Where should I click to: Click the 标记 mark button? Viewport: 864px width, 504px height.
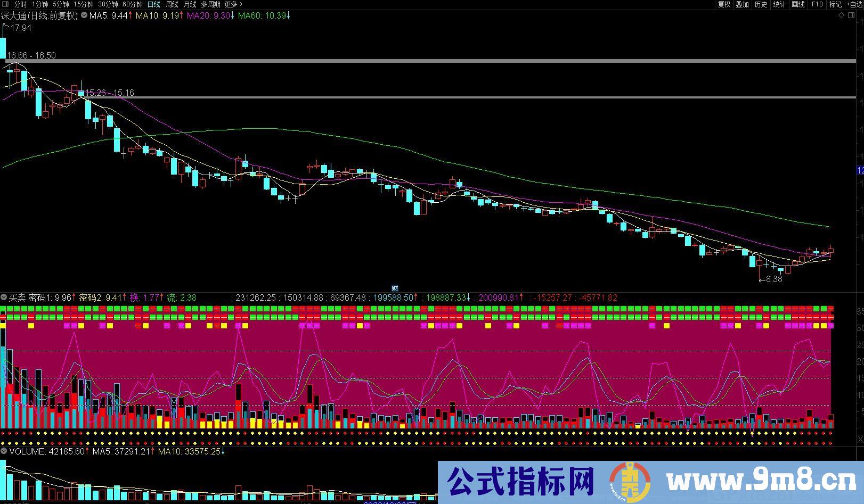(x=835, y=4)
